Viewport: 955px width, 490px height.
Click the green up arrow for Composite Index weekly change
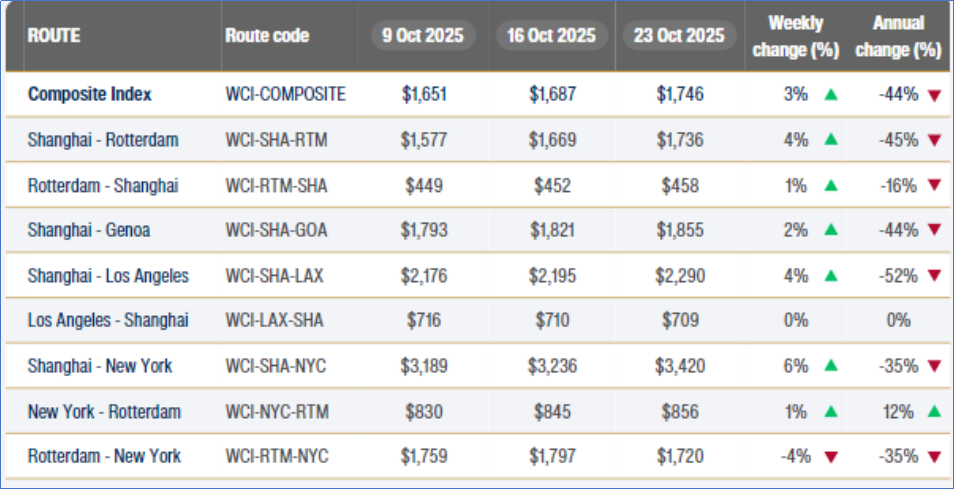830,95
